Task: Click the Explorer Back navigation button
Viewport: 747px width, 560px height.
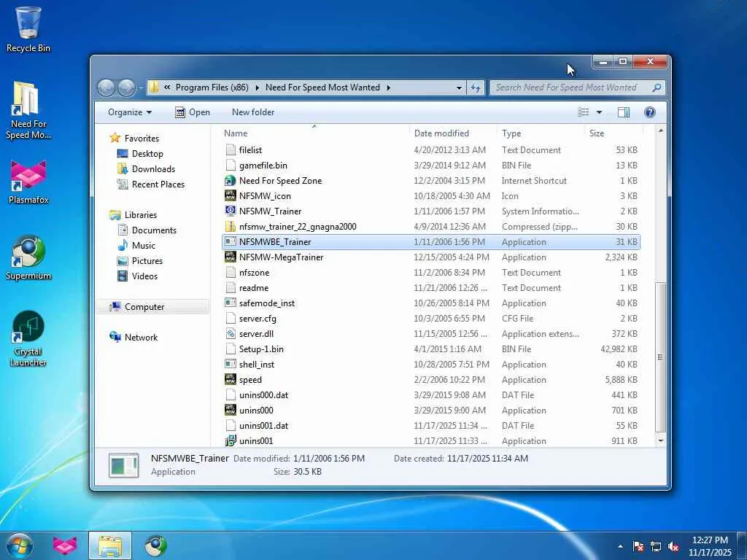Action: 106,87
